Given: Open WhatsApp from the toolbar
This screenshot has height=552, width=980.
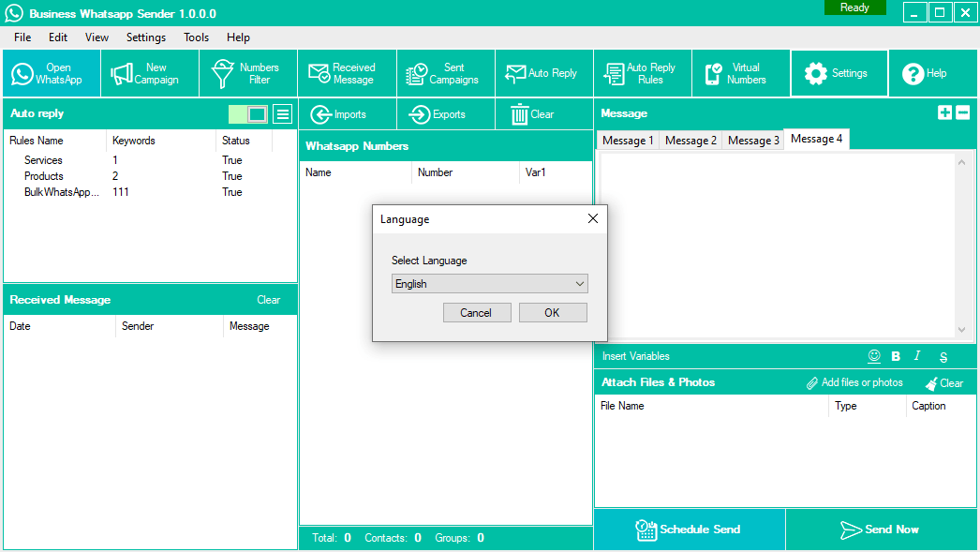Looking at the screenshot, I should tap(51, 73).
